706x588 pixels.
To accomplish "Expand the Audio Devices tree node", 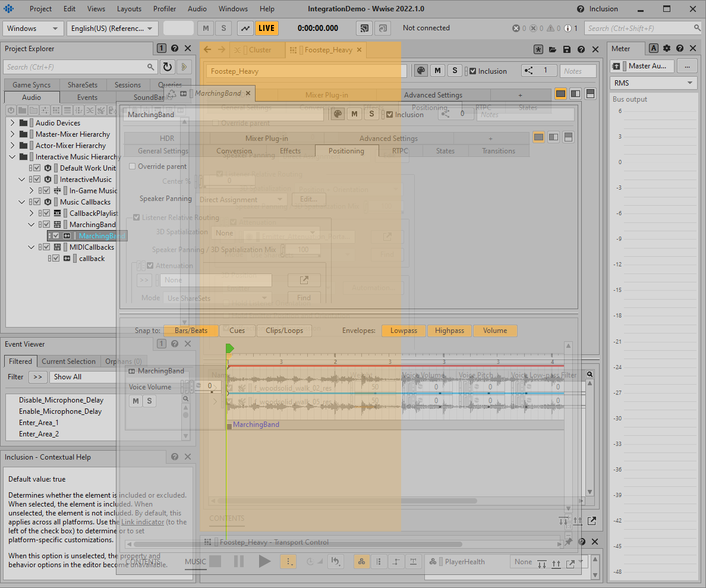I will [x=12, y=123].
